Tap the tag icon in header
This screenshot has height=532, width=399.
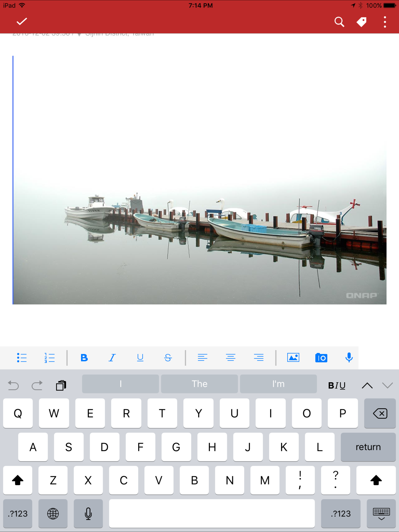(361, 22)
